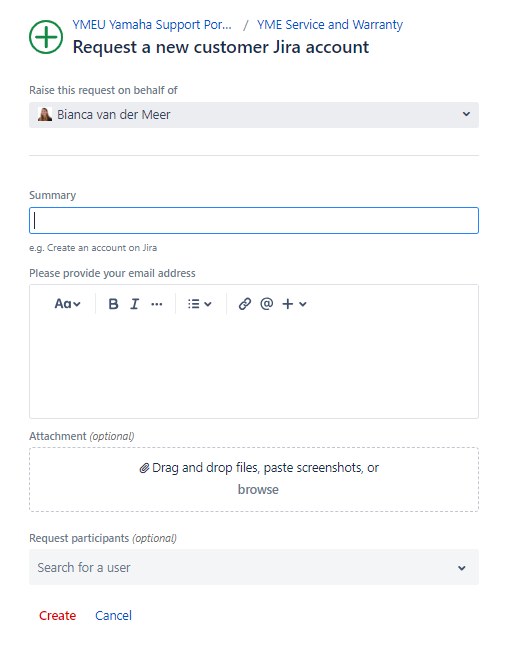The height and width of the screenshot is (646, 514).
Task: Go to YME Service and Warranty breadcrumb
Action: pyautogui.click(x=330, y=25)
